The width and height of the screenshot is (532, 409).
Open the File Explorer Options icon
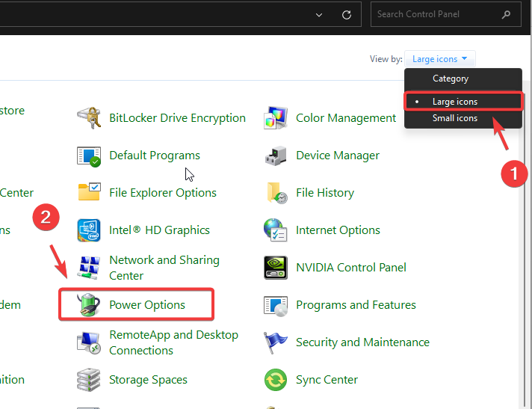click(89, 192)
